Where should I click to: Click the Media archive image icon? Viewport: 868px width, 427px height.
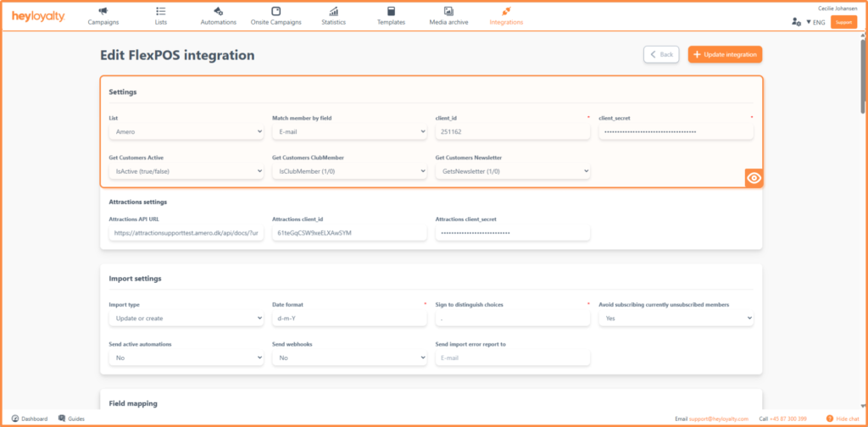[448, 11]
